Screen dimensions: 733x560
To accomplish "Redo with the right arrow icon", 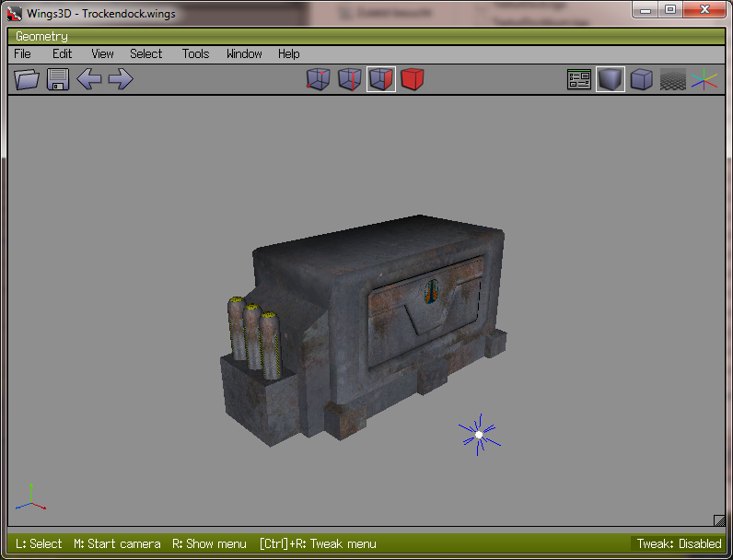I will [121, 80].
